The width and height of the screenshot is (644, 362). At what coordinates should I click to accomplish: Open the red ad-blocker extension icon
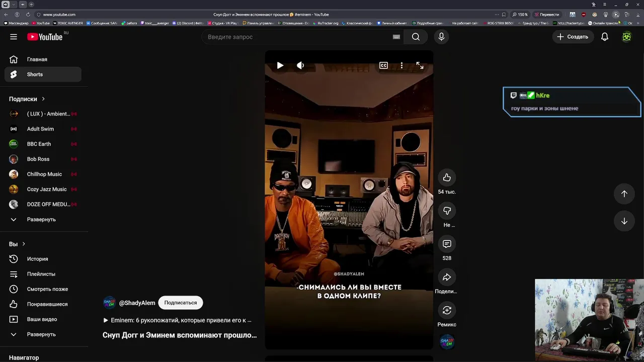click(584, 15)
